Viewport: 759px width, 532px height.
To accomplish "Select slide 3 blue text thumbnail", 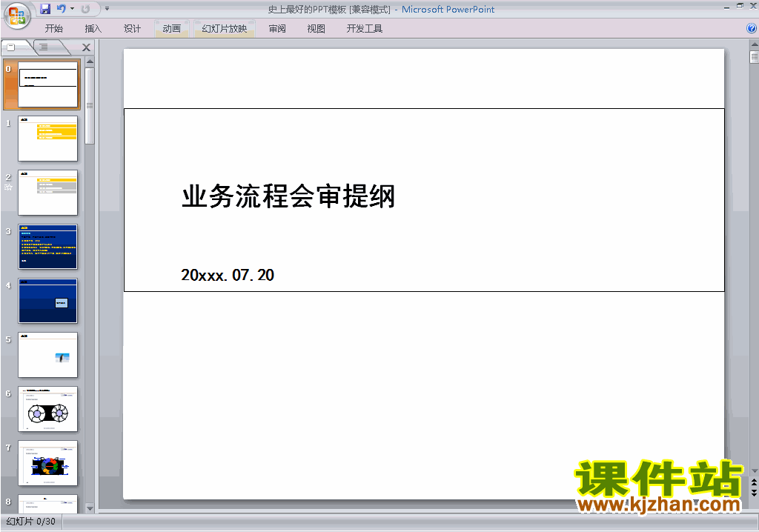I will coord(47,247).
